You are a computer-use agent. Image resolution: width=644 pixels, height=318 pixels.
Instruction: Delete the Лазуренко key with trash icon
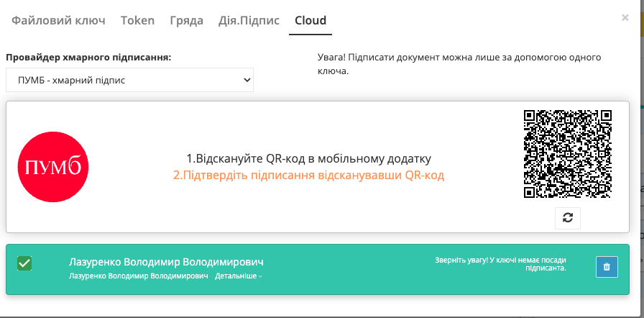(607, 267)
